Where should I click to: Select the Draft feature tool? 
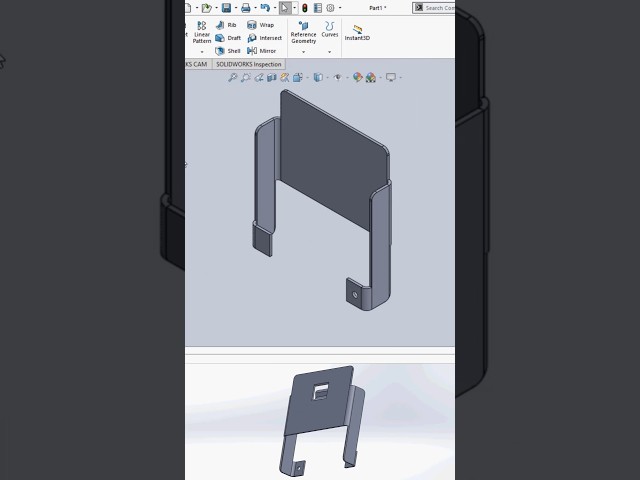pos(228,38)
